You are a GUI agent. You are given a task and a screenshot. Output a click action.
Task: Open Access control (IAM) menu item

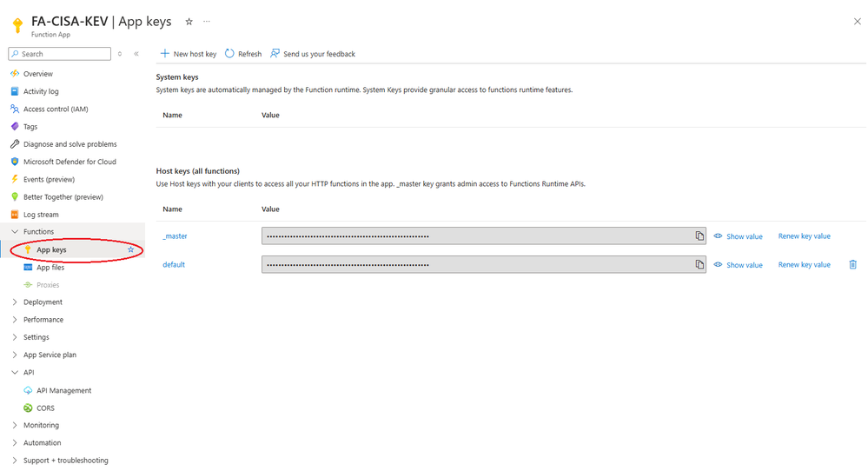click(55, 109)
